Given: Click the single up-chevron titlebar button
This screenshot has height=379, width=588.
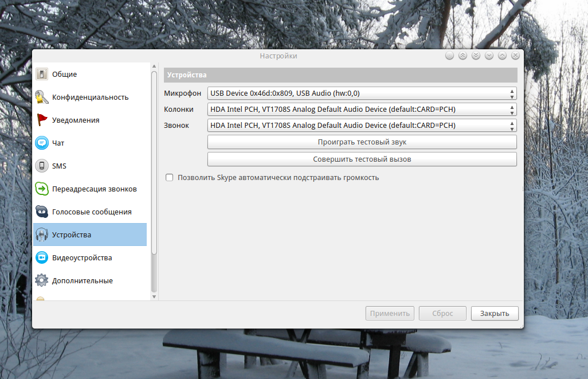Looking at the screenshot, I should coord(503,56).
